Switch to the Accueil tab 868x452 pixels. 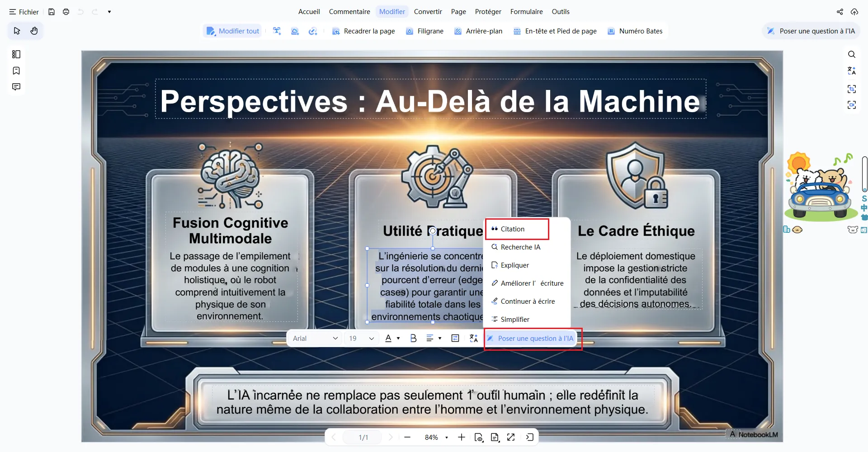[x=309, y=12]
